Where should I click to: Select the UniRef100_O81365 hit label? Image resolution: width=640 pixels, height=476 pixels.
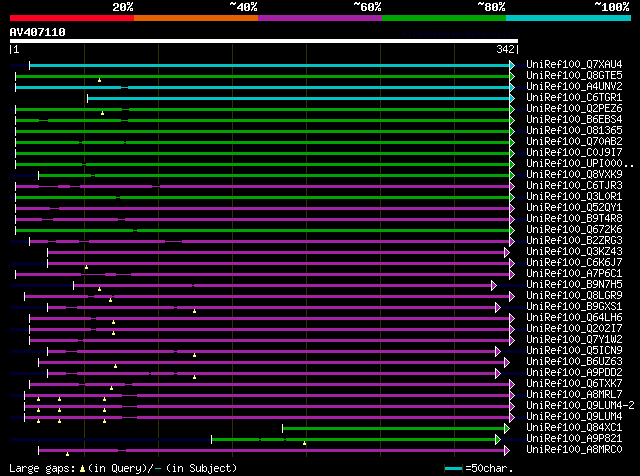574,131
